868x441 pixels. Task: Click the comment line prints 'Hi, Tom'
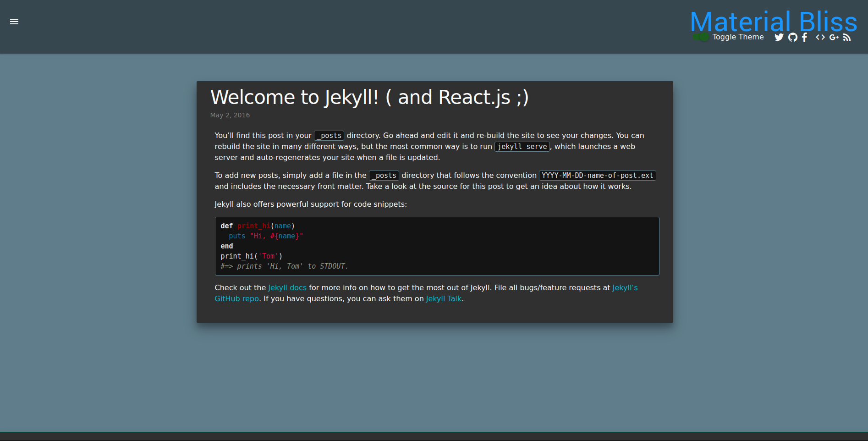pyautogui.click(x=285, y=266)
